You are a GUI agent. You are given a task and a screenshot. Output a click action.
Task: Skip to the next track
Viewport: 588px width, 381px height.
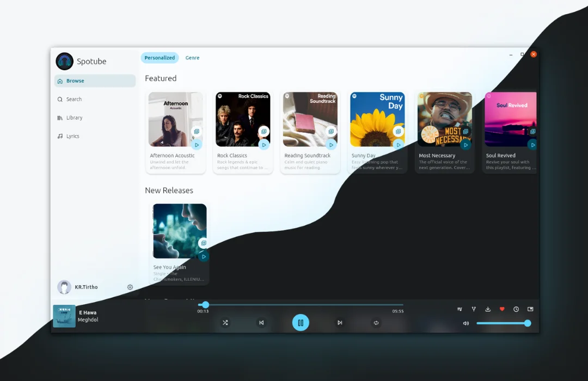pos(340,323)
